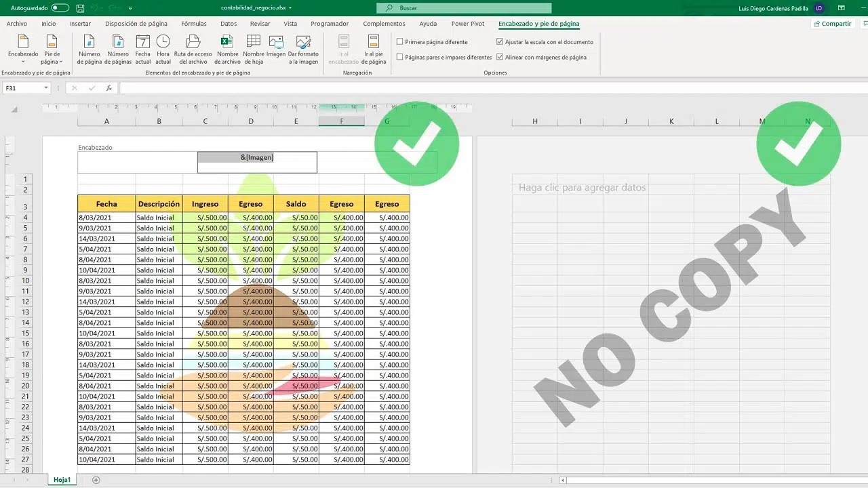Select column A header

(x=106, y=121)
